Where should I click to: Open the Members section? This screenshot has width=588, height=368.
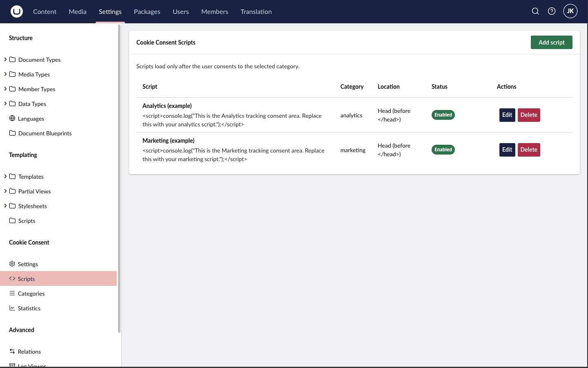215,11
